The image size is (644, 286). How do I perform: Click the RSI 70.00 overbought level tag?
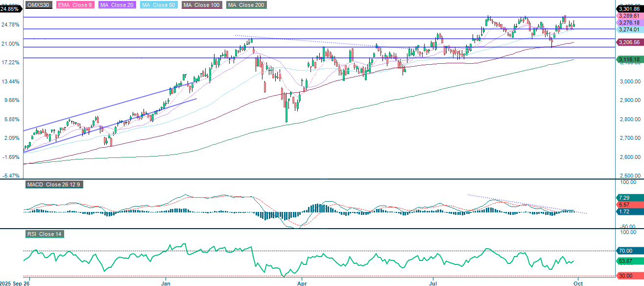[x=629, y=250]
